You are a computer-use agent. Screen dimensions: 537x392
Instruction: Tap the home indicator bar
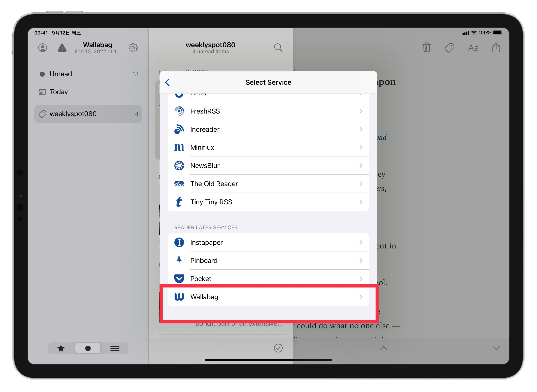pyautogui.click(x=268, y=360)
